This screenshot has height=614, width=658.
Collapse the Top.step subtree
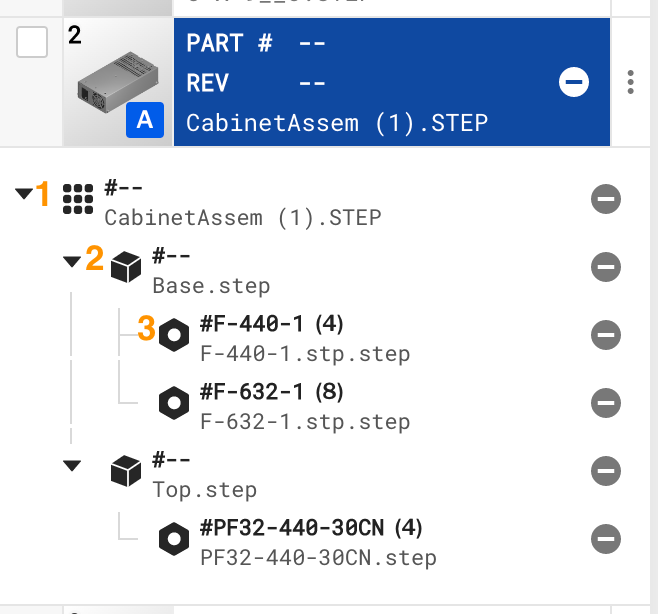click(71, 465)
